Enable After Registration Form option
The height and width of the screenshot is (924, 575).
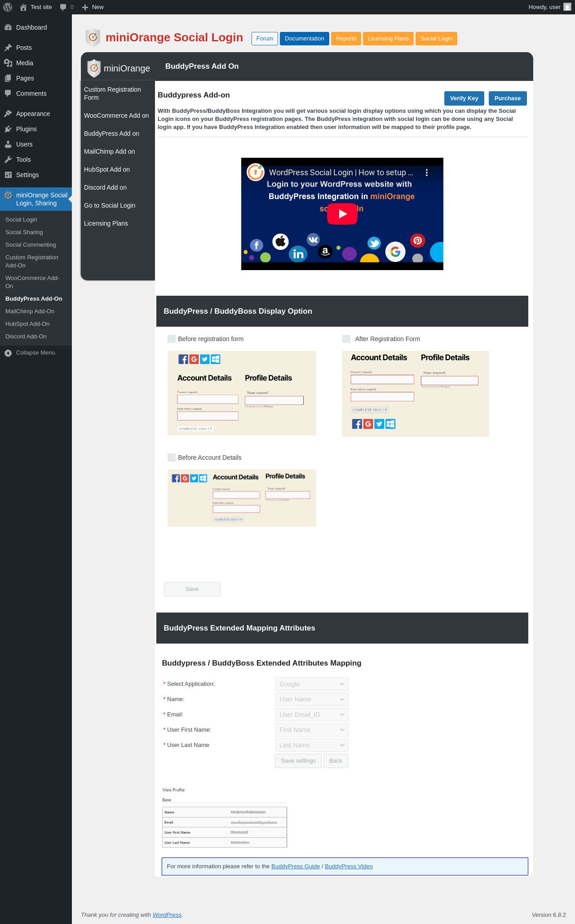pyautogui.click(x=346, y=339)
